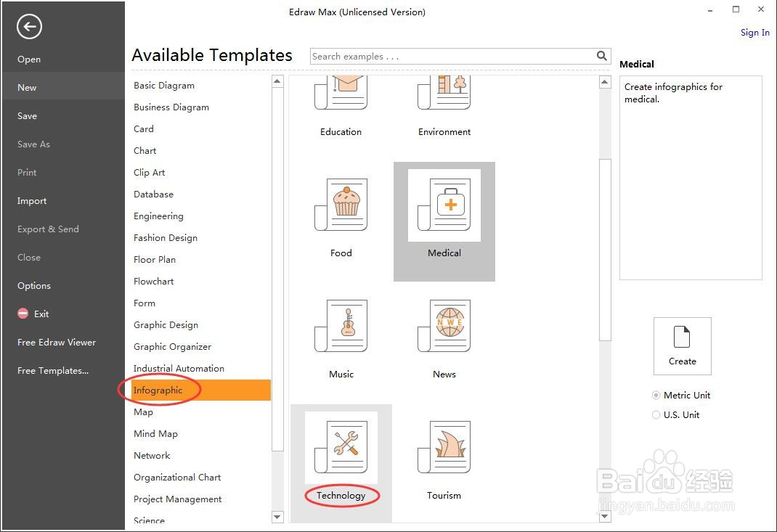Viewport: 777px width, 532px height.
Task: Select the Floor Plan category
Action: click(x=155, y=260)
